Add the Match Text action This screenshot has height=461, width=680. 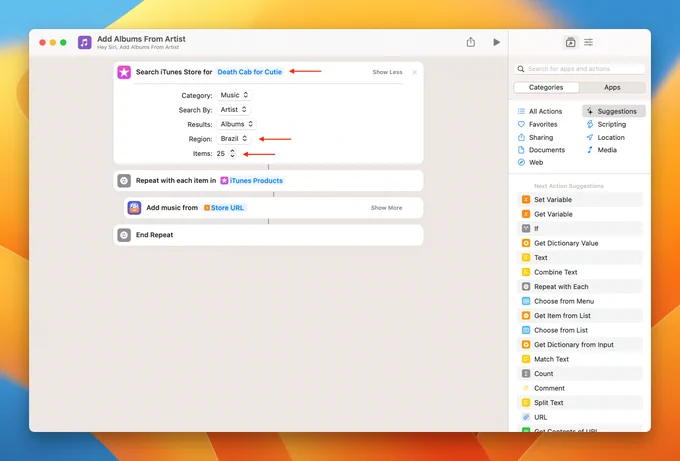coord(580,360)
